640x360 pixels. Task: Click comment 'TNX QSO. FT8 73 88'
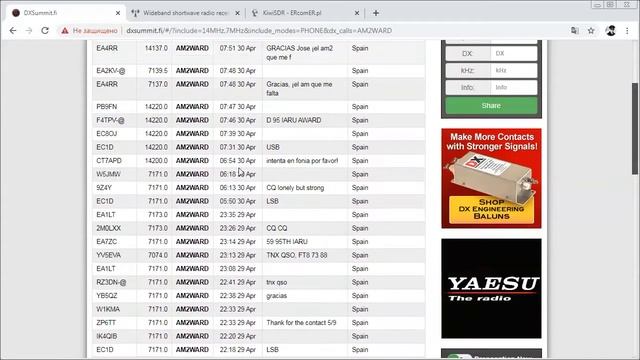coord(297,255)
